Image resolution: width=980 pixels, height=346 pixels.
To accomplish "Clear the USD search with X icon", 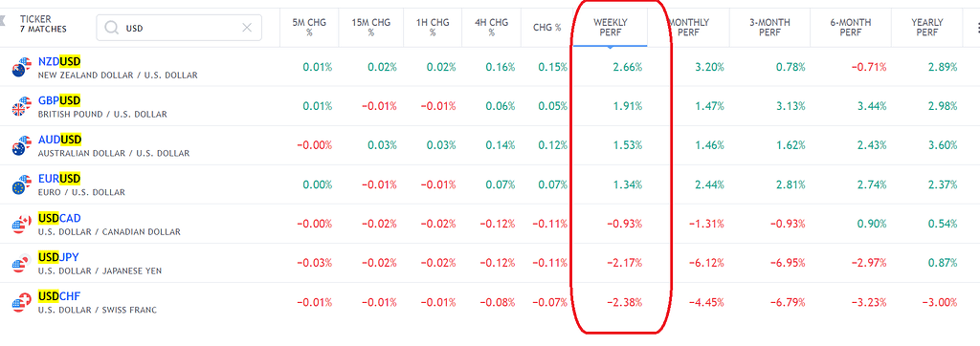I will [x=247, y=28].
